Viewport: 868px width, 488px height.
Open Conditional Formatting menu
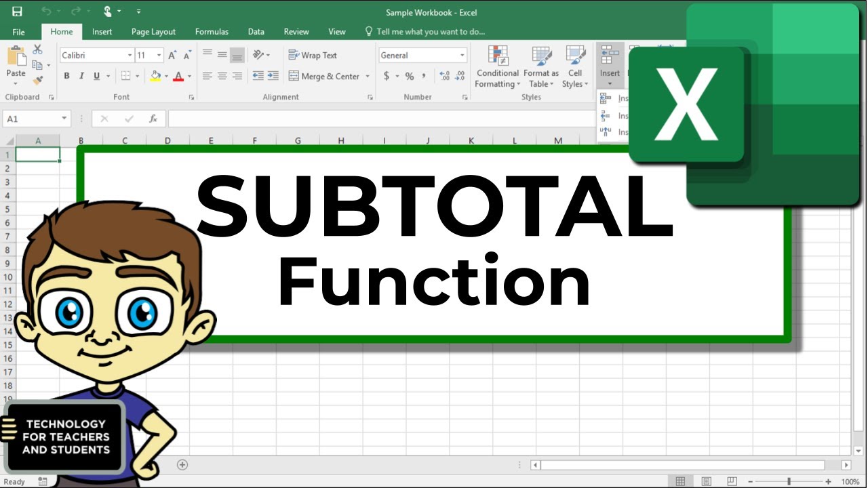click(x=498, y=67)
